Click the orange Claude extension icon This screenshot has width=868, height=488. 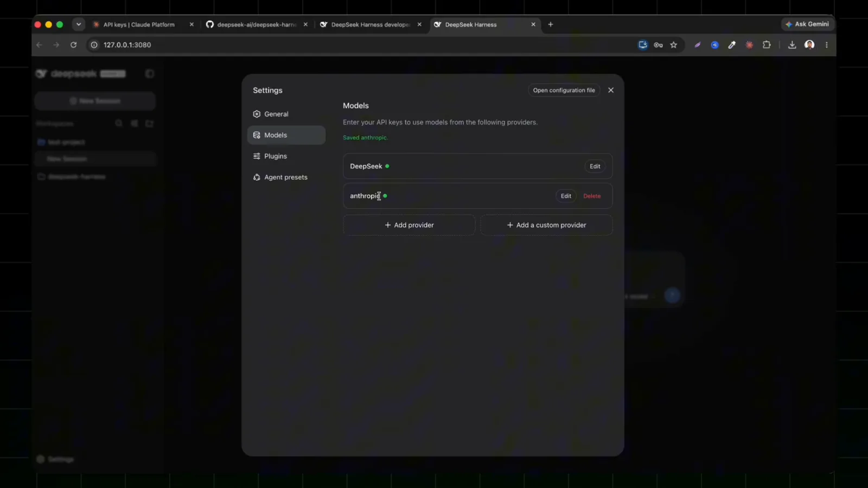coord(749,45)
